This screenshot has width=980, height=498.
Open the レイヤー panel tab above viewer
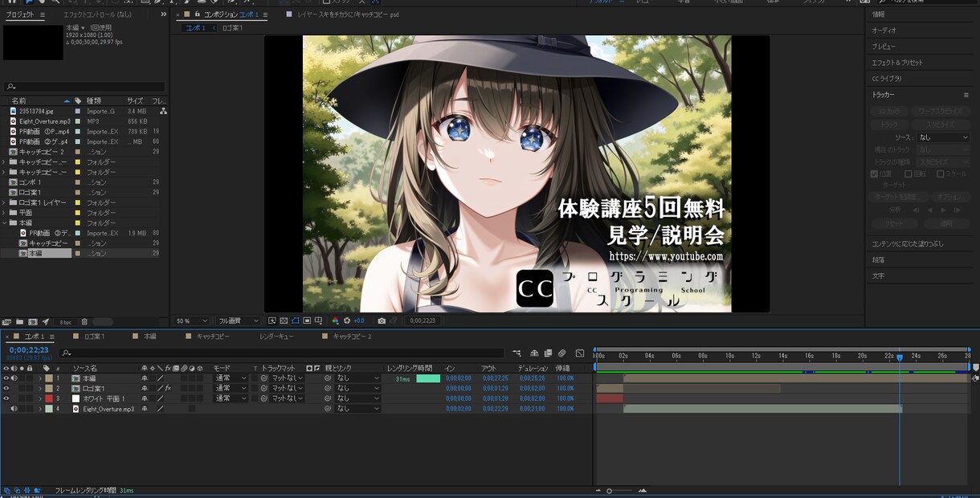pyautogui.click(x=348, y=14)
